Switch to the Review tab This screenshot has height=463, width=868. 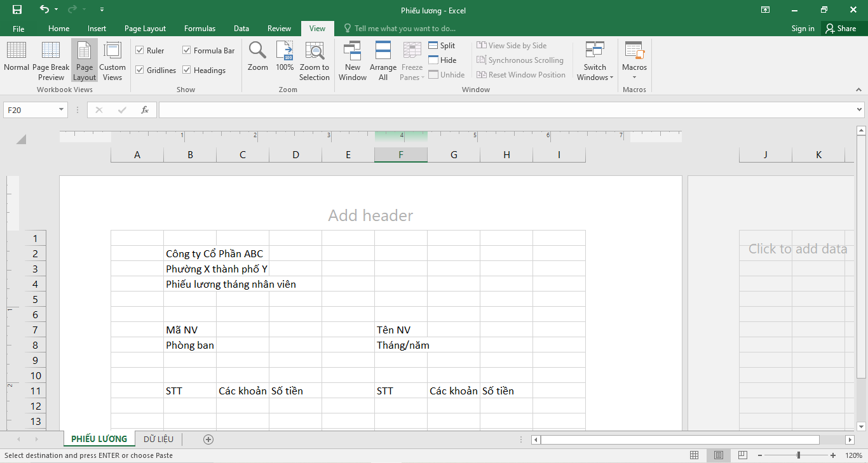click(x=279, y=29)
